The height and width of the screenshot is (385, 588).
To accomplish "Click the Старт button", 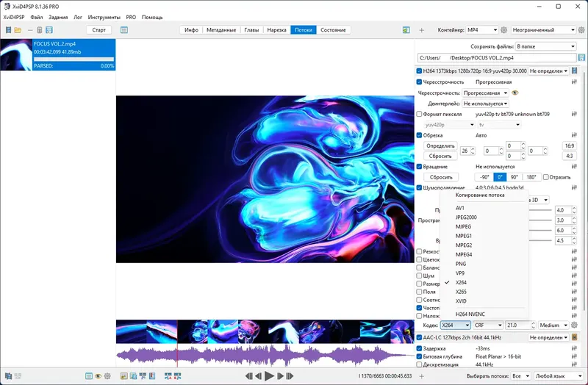I will pyautogui.click(x=99, y=30).
